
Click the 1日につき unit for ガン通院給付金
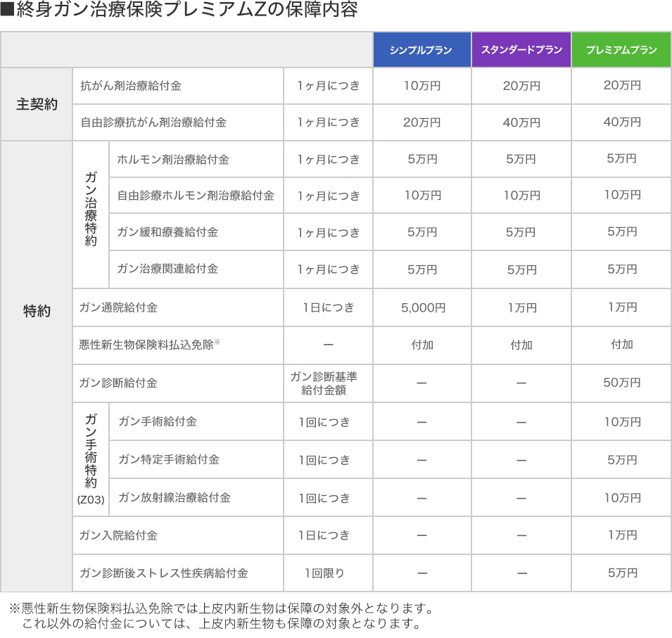click(x=329, y=307)
